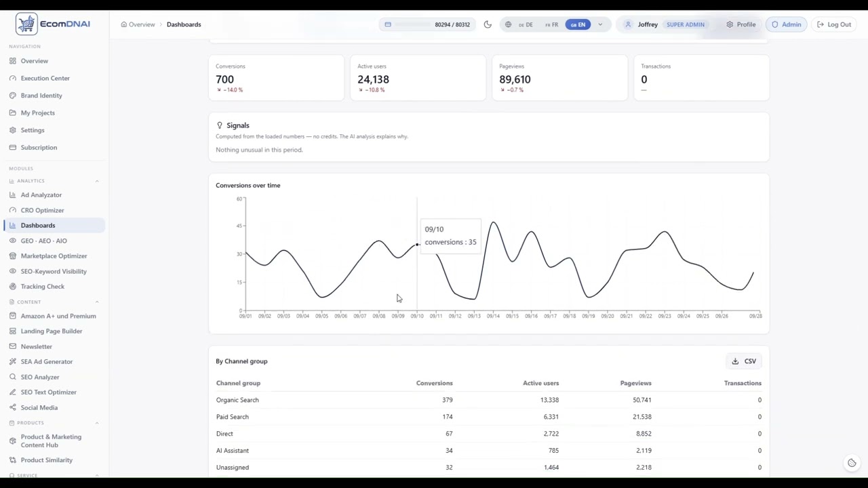Open Product & Marketing Content Hub
The width and height of the screenshot is (868, 488).
pos(52,441)
